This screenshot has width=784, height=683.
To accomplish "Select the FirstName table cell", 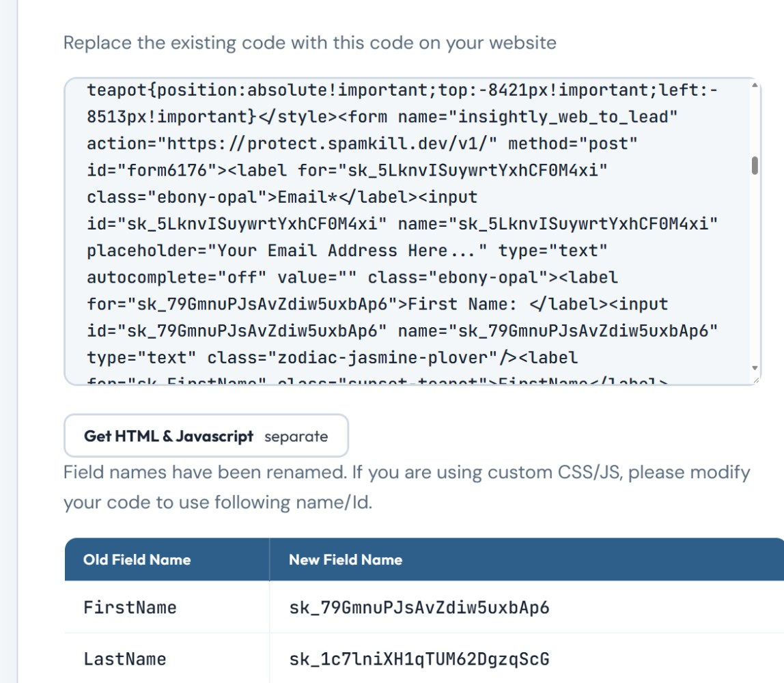I will pyautogui.click(x=167, y=607).
